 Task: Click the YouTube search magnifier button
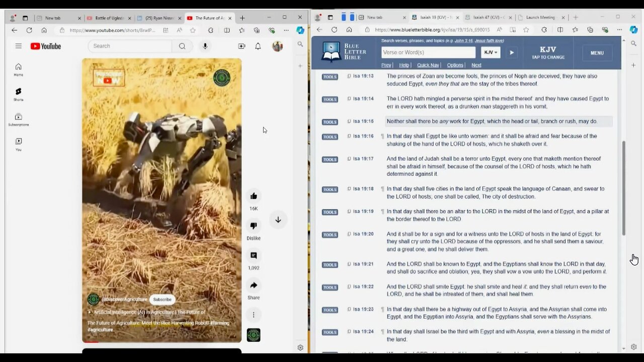(182, 46)
